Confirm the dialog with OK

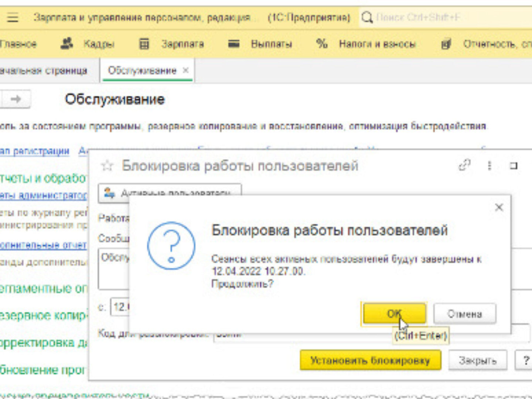[394, 314]
